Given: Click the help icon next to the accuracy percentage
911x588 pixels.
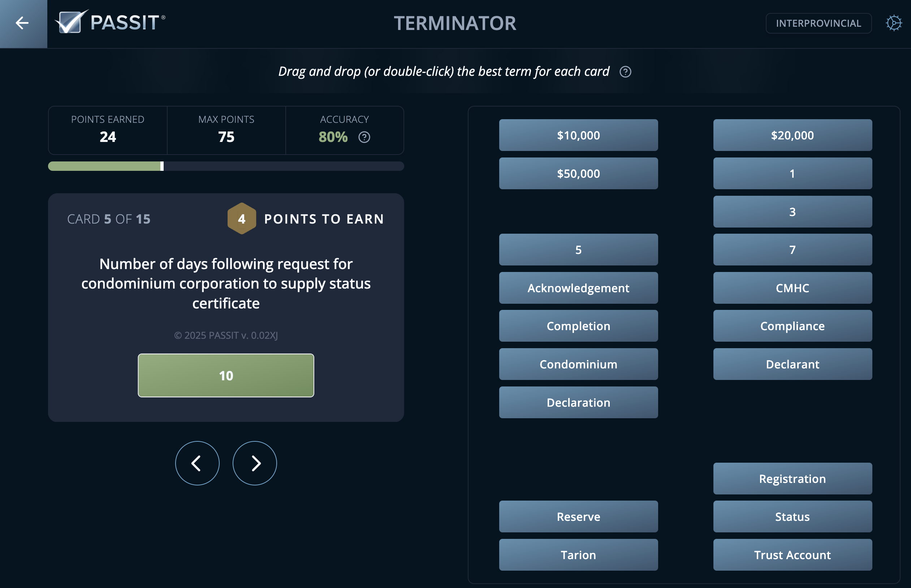Looking at the screenshot, I should pos(364,138).
